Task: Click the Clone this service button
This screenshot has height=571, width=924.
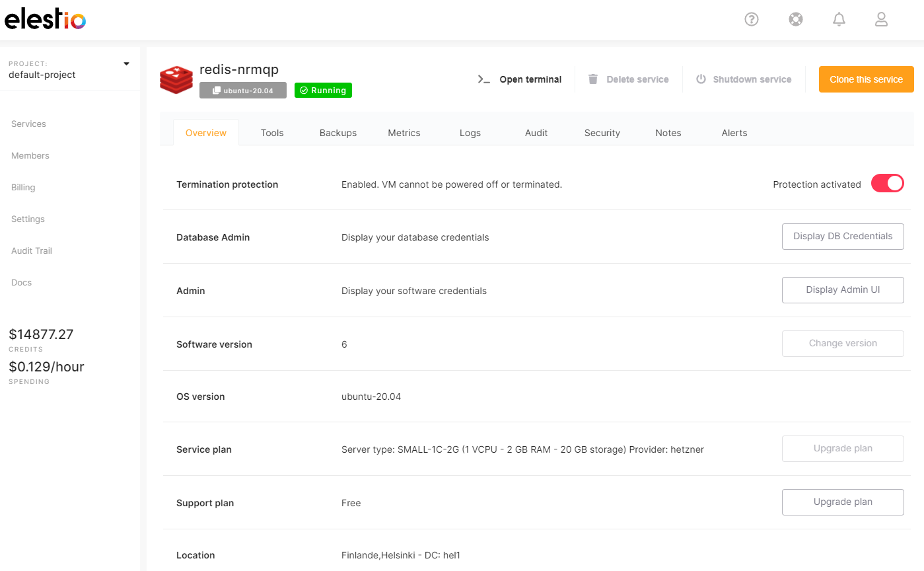Action: coord(866,79)
